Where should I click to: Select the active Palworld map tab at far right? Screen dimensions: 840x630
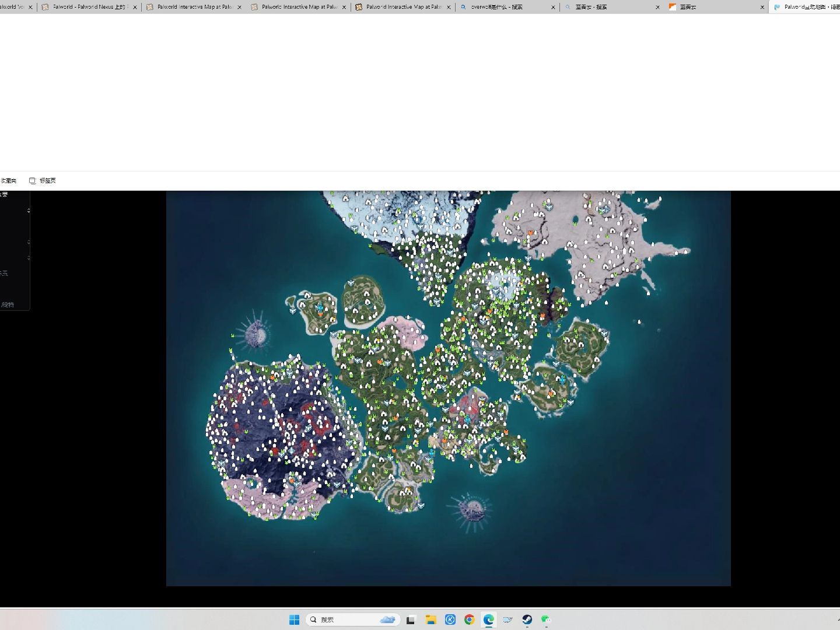[805, 7]
